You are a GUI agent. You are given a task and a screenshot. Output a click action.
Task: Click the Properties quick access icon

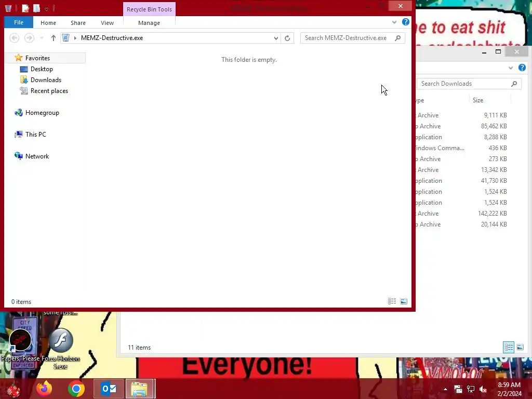25,8
